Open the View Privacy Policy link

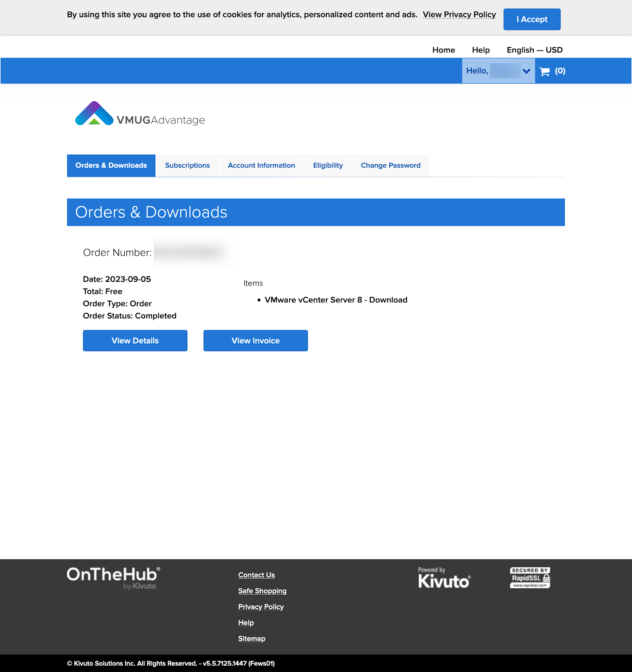pos(459,15)
